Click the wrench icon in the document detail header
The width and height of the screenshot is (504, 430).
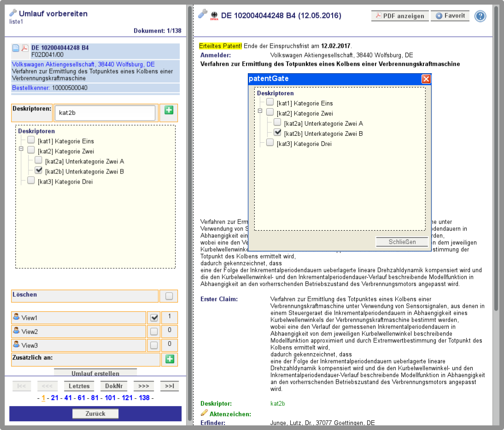pyautogui.click(x=203, y=14)
